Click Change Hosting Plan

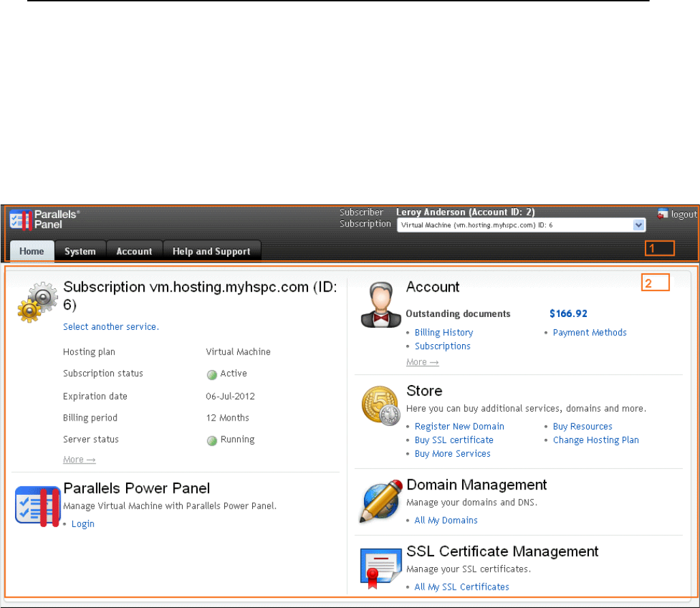pyautogui.click(x=596, y=440)
